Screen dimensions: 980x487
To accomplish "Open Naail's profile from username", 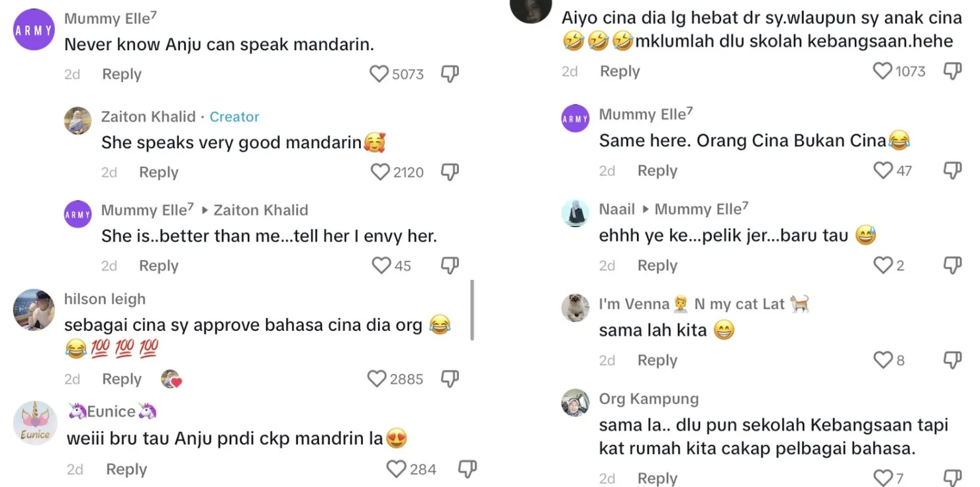I will tap(617, 210).
